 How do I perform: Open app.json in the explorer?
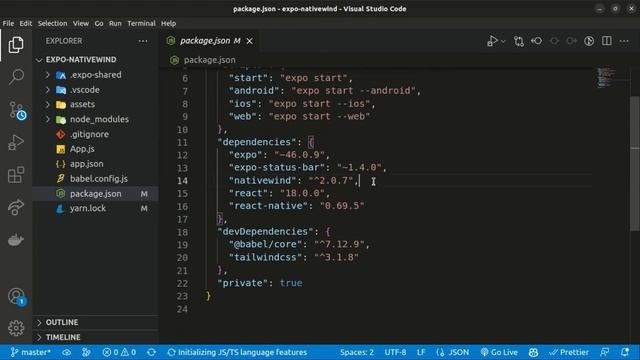click(96, 164)
